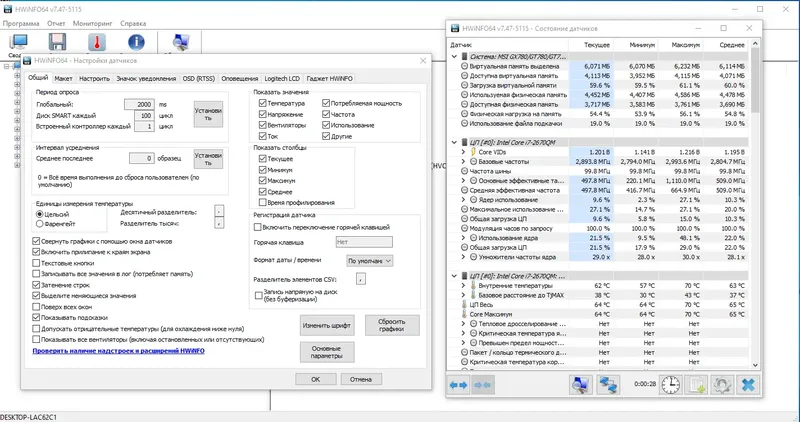Click the clock reset timer icon
Viewport: 800px width, 422px height.
[671, 385]
